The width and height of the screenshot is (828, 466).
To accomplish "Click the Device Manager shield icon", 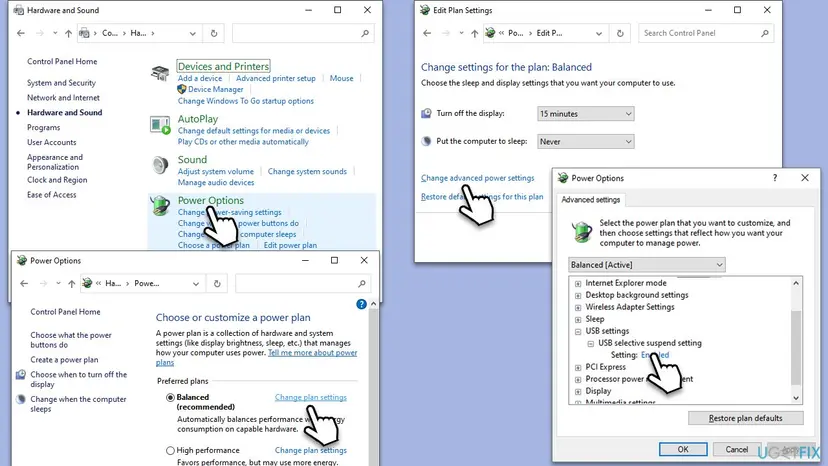I will click(x=182, y=89).
